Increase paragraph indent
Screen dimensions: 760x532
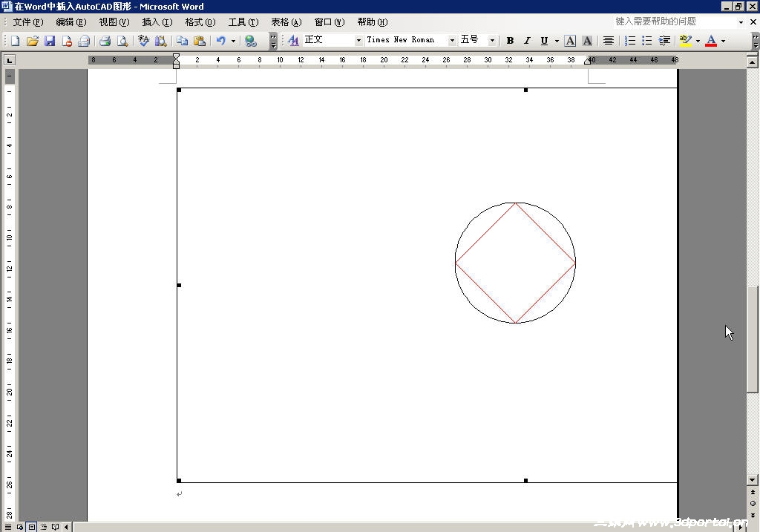[664, 41]
